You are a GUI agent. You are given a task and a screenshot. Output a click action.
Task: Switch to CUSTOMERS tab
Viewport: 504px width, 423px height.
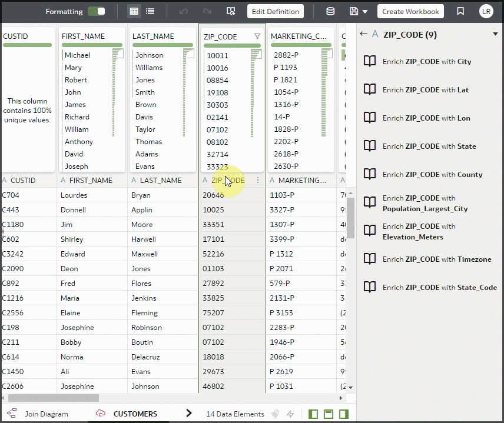135,414
